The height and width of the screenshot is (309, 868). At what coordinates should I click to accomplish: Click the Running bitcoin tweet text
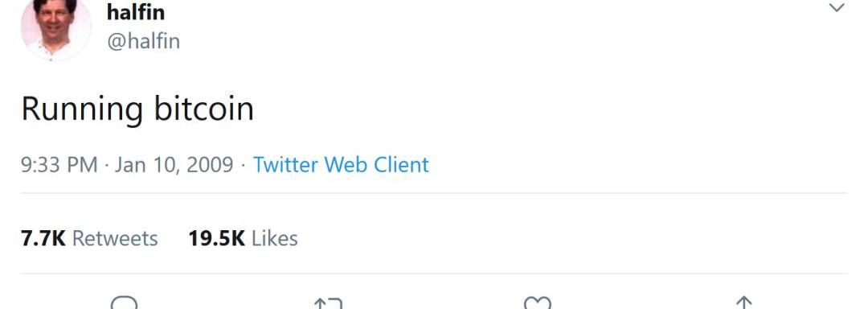[x=137, y=109]
